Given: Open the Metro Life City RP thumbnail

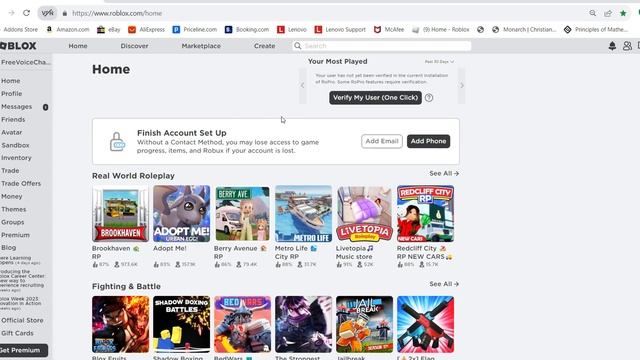Looking at the screenshot, I should (303, 214).
